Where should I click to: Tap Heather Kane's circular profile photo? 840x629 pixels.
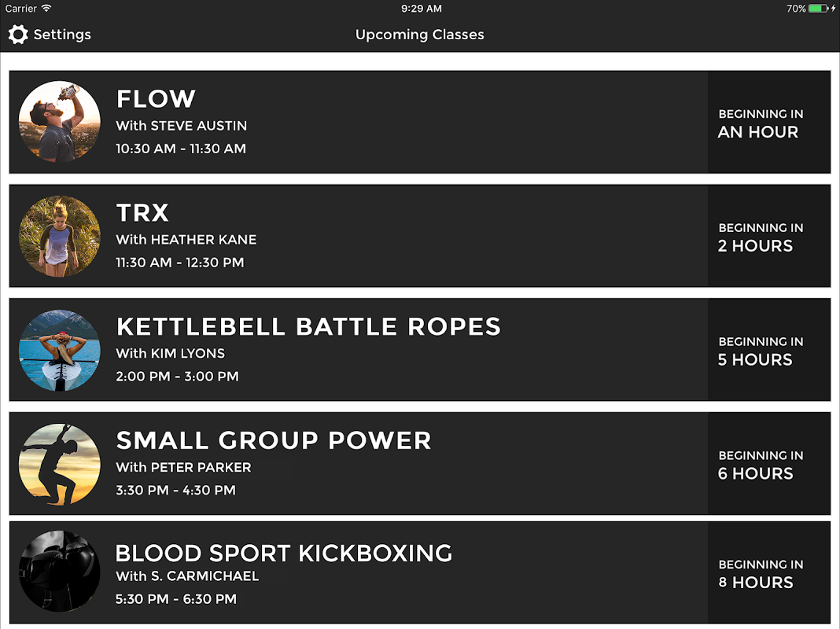[60, 236]
